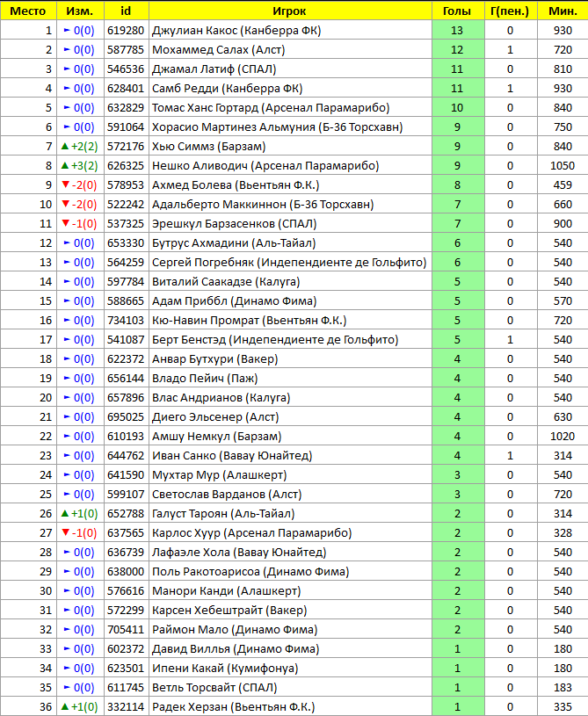The width and height of the screenshot is (588, 716).
Task: Select player Самб Редди (Канберра ФК)
Action: pyautogui.click(x=227, y=89)
